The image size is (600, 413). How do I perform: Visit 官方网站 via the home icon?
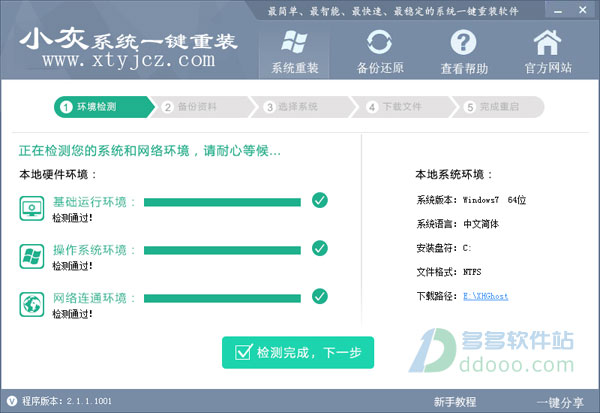546,52
